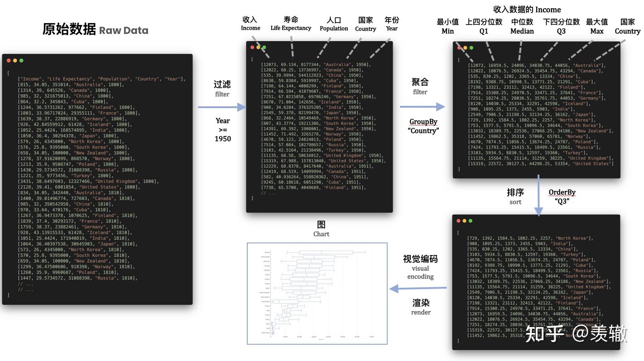Click the '年份 Year' column label
Image resolution: width=644 pixels, height=361 pixels.
(x=392, y=24)
